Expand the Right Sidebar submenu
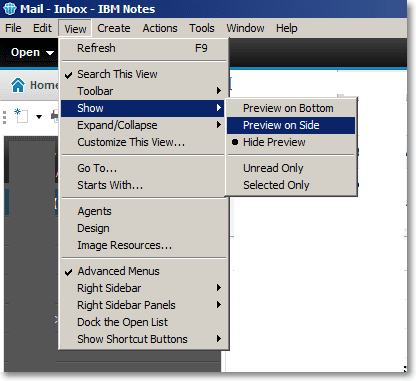 (x=144, y=288)
